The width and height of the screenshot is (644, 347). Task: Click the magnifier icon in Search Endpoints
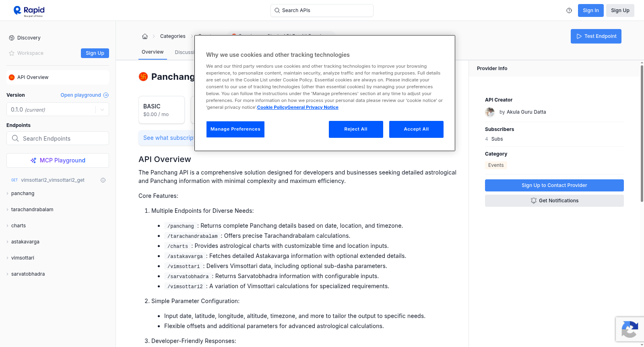click(x=15, y=138)
